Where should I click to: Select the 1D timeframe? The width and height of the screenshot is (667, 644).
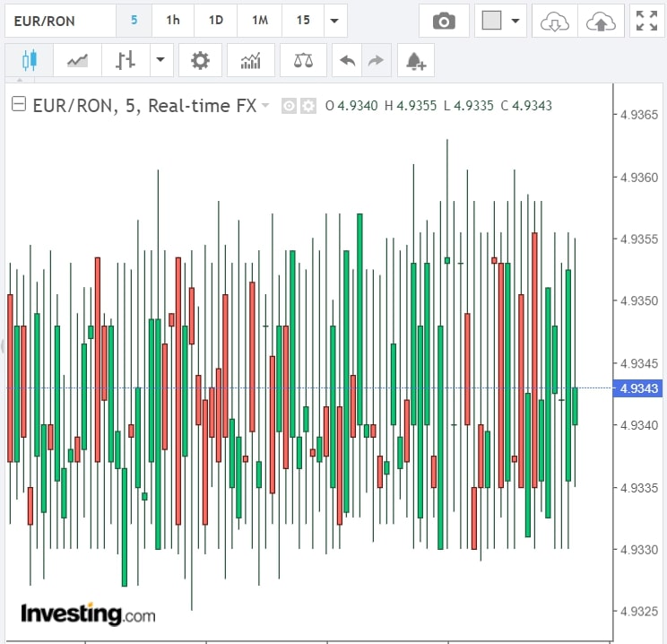[216, 21]
